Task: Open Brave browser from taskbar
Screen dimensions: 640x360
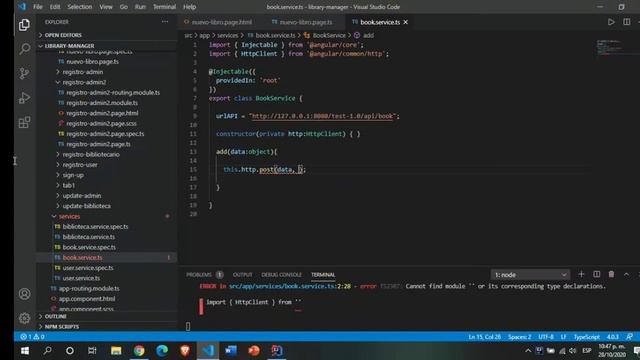Action: [x=185, y=351]
